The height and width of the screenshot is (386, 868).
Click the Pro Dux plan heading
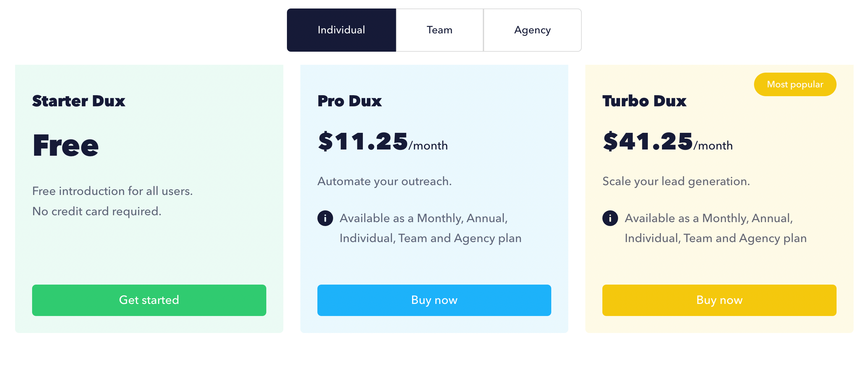point(349,101)
